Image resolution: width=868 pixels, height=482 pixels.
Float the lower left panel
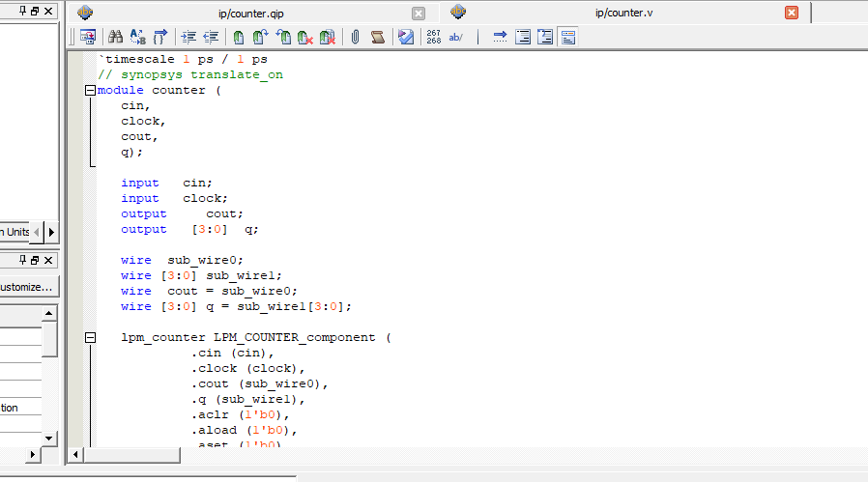point(35,260)
